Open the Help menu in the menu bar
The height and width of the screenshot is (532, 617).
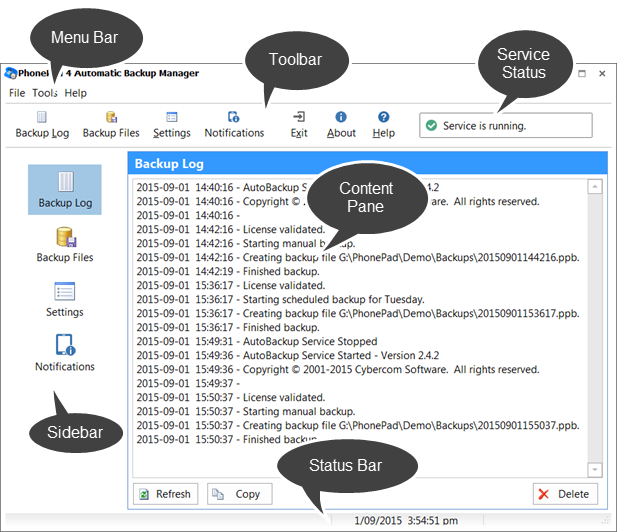point(76,93)
